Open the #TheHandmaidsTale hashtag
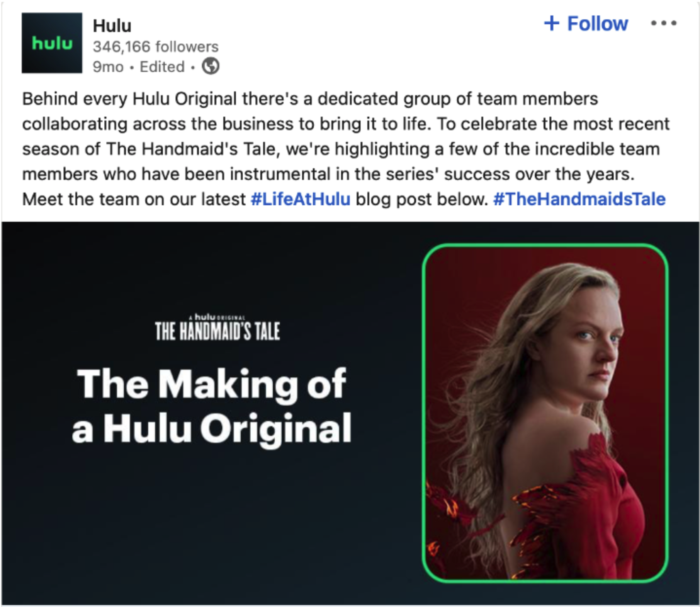This screenshot has width=700, height=607. tap(579, 199)
